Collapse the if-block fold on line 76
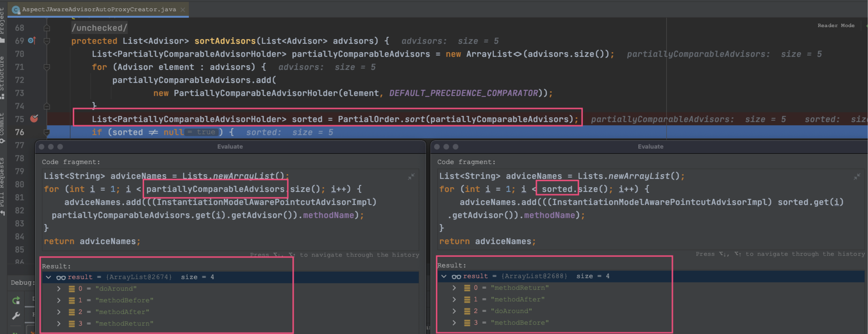Screen dimensions: 868x334 (47, 132)
